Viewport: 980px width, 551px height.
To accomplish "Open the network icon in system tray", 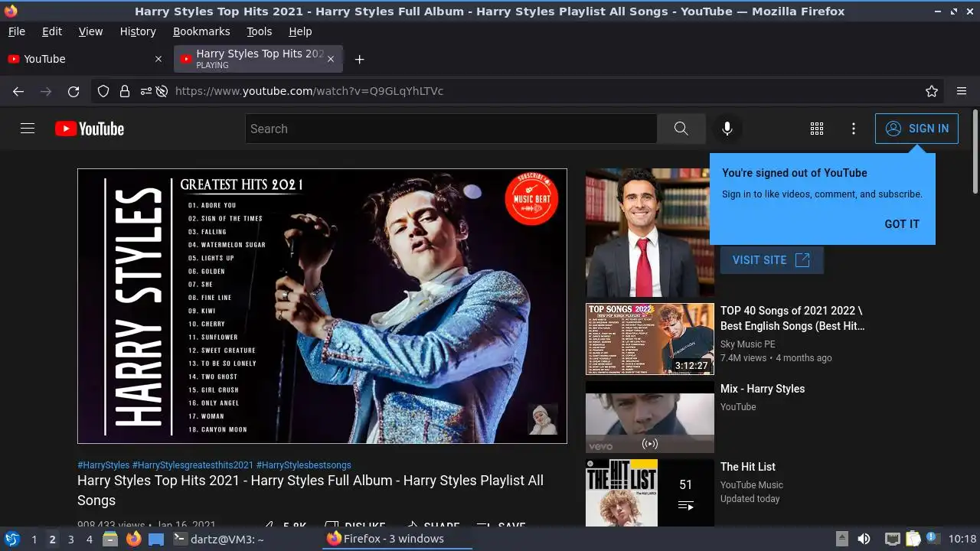I will [892, 539].
